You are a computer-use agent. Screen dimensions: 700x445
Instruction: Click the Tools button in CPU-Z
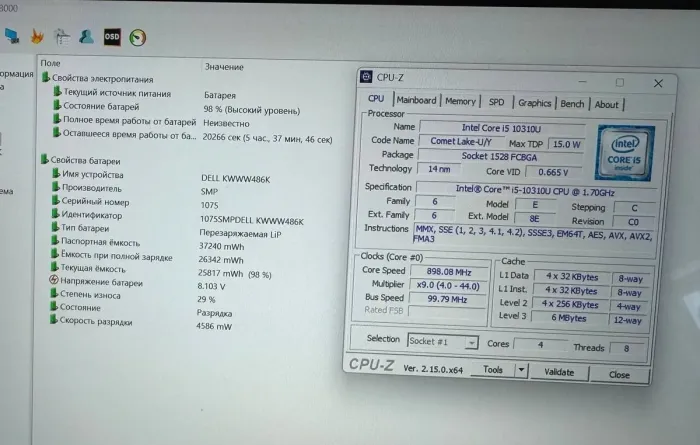(493, 370)
